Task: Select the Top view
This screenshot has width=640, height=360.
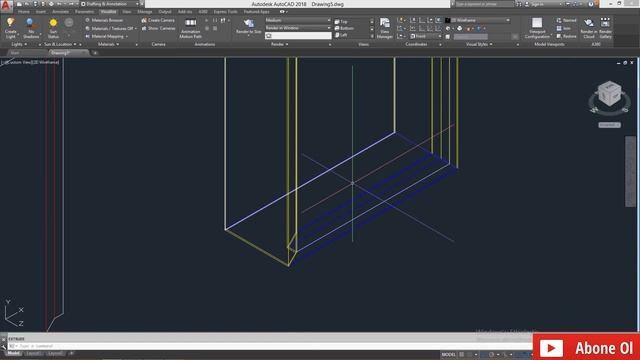Action: coord(341,22)
